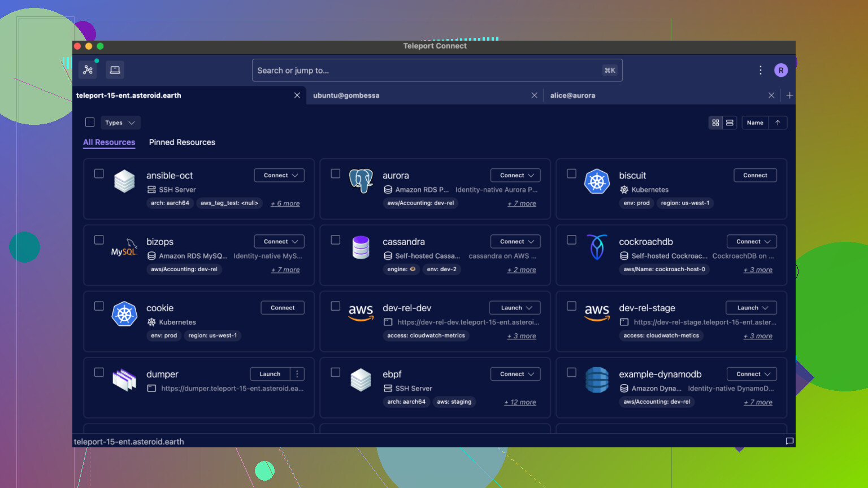
Task: Show 6 more labels for ansible-oct
Action: pos(285,203)
